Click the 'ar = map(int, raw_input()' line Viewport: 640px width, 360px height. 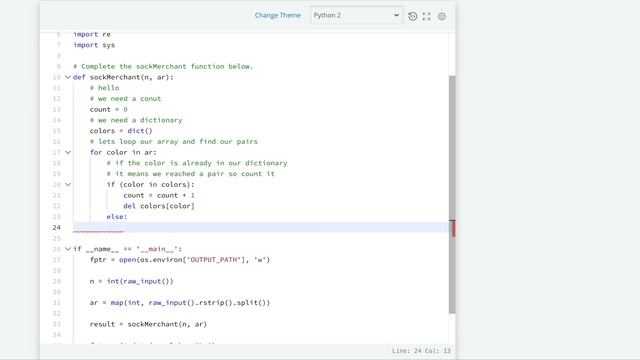[x=180, y=302]
